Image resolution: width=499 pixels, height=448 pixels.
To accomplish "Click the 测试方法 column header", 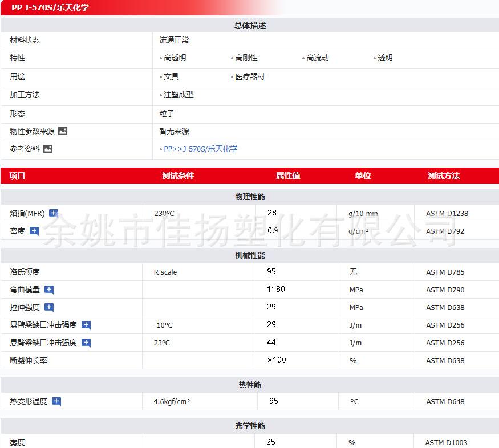I will [444, 176].
